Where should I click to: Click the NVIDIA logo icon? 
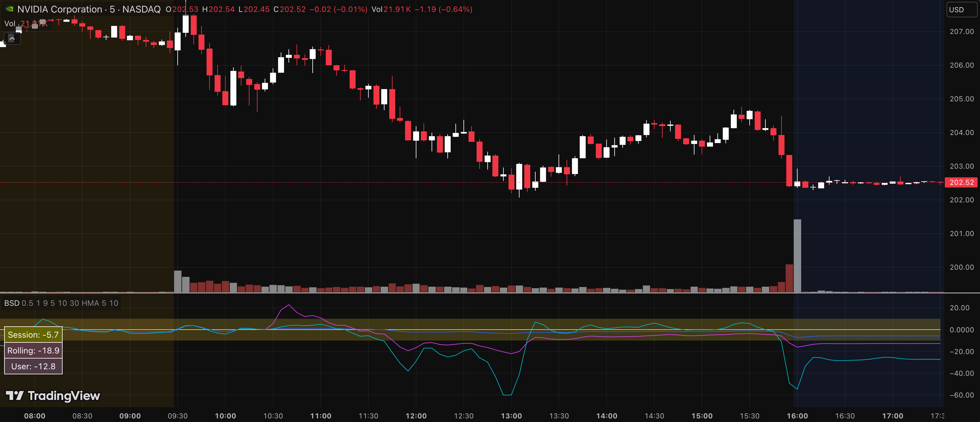click(9, 9)
